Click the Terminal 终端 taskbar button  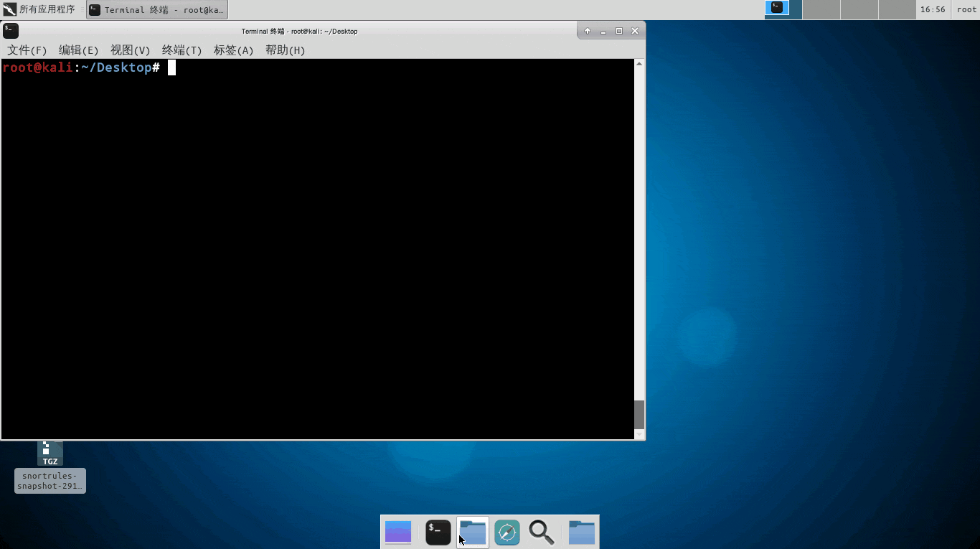(157, 10)
